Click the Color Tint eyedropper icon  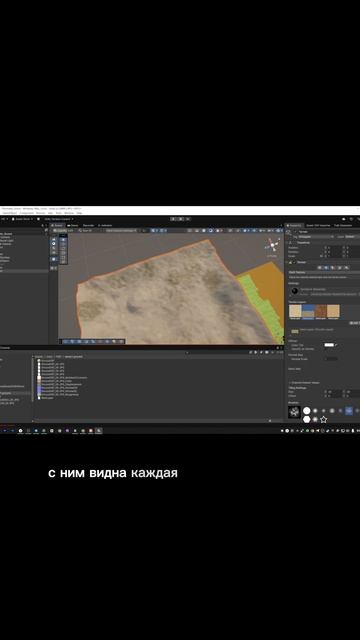336,345
